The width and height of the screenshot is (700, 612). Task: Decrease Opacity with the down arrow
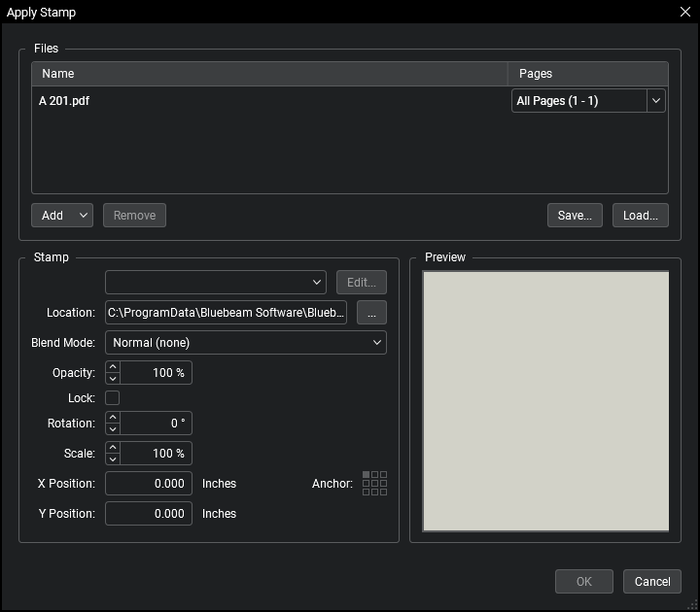113,378
